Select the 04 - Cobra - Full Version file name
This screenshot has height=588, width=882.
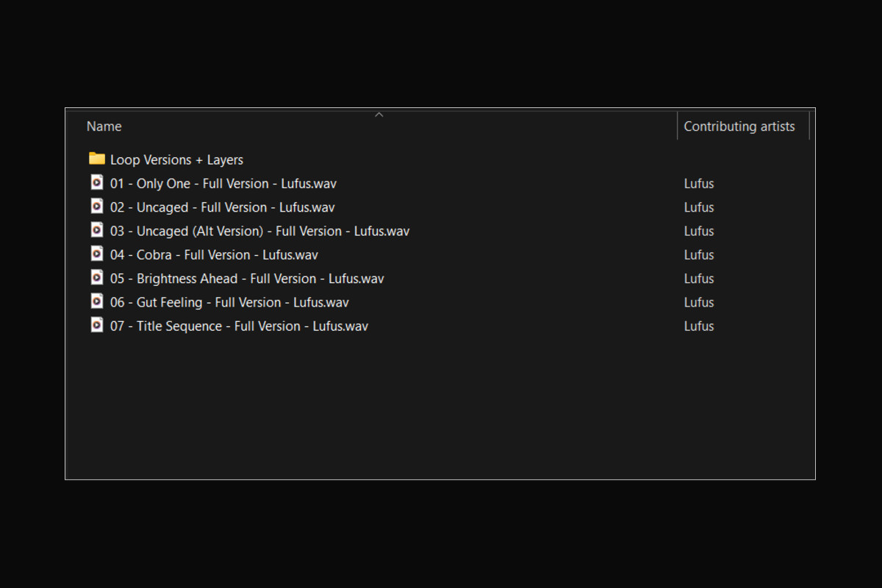214,255
